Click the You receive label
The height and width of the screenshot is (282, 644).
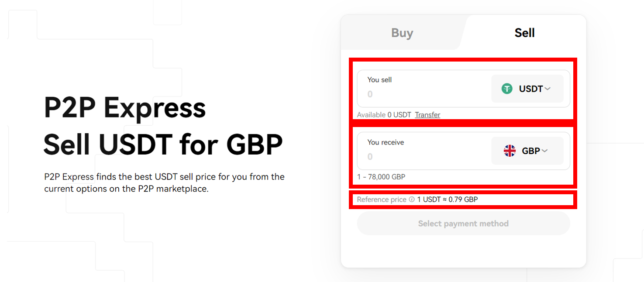pyautogui.click(x=386, y=142)
